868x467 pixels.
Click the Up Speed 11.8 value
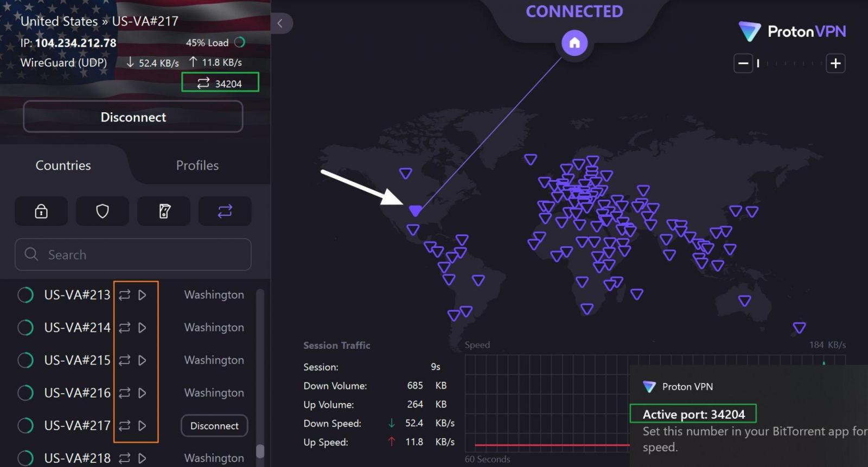pyautogui.click(x=414, y=442)
